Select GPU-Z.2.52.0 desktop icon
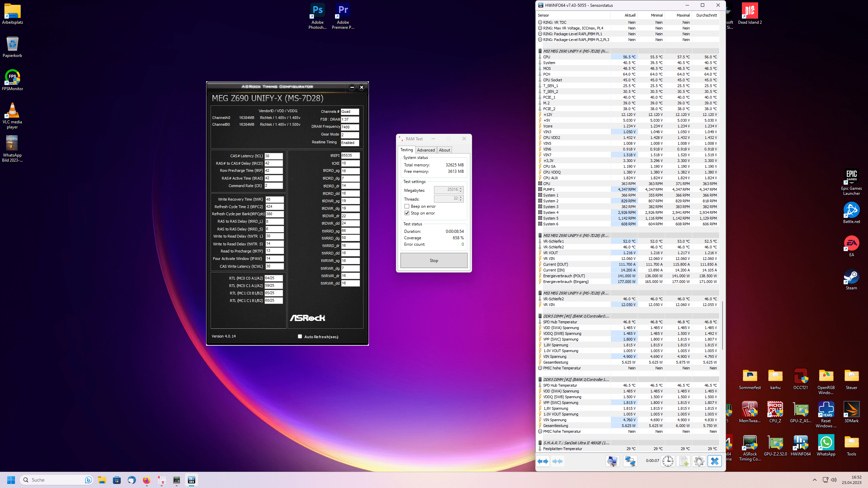The height and width of the screenshot is (488, 868). [x=775, y=446]
